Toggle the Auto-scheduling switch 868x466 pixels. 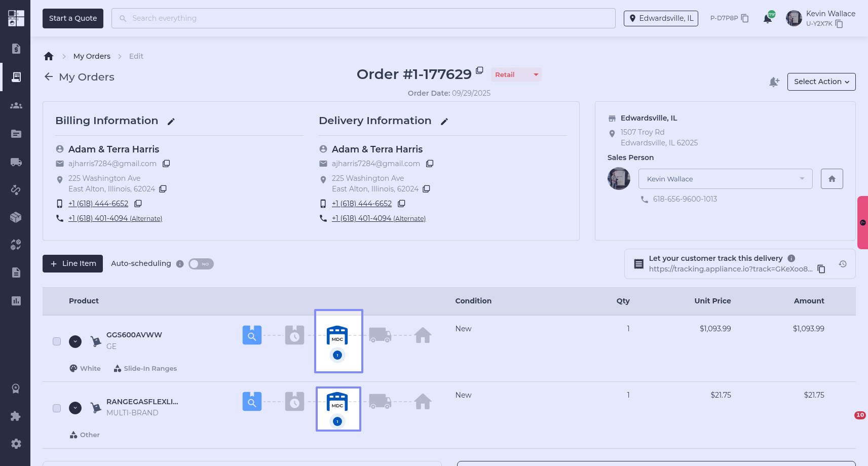(x=201, y=264)
